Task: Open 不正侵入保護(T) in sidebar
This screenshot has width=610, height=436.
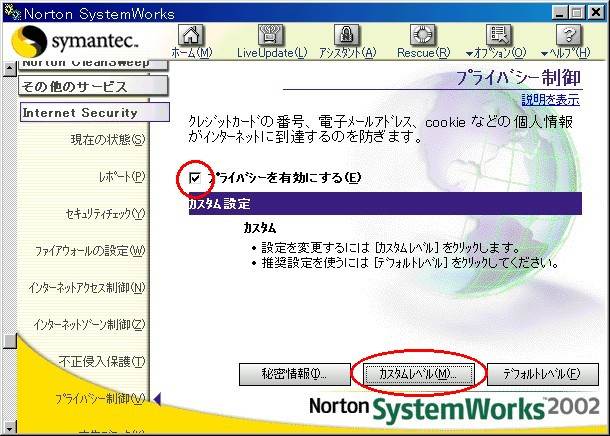Action: (102, 362)
